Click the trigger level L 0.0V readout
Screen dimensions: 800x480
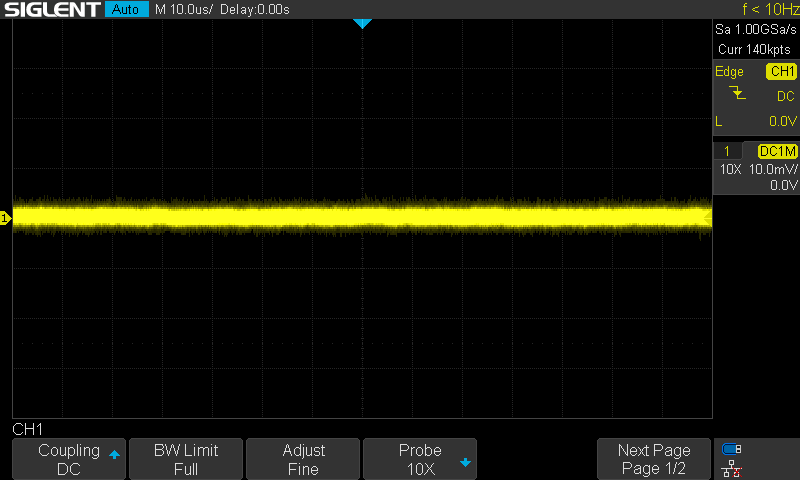(756, 121)
